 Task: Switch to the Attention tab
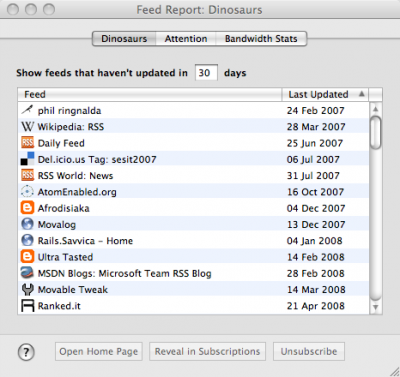[186, 39]
